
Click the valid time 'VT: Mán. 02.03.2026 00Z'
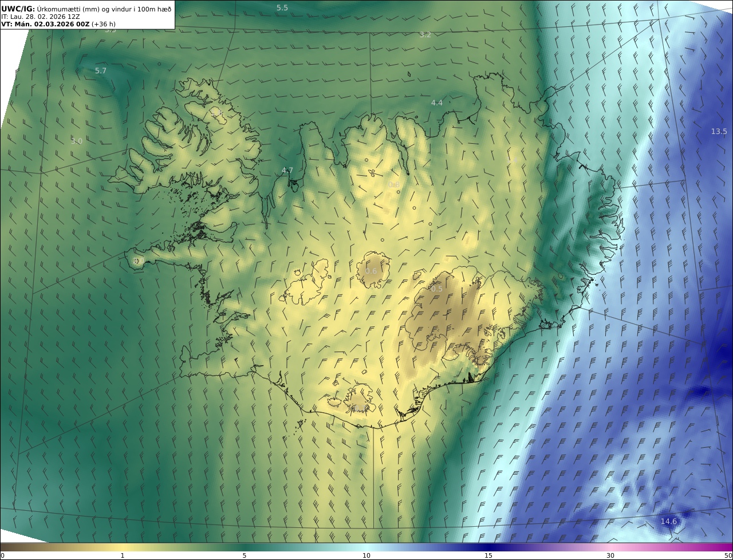45,24
